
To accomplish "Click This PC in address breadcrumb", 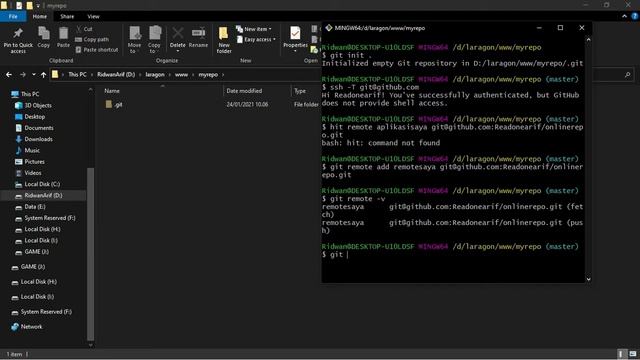I will click(77, 75).
